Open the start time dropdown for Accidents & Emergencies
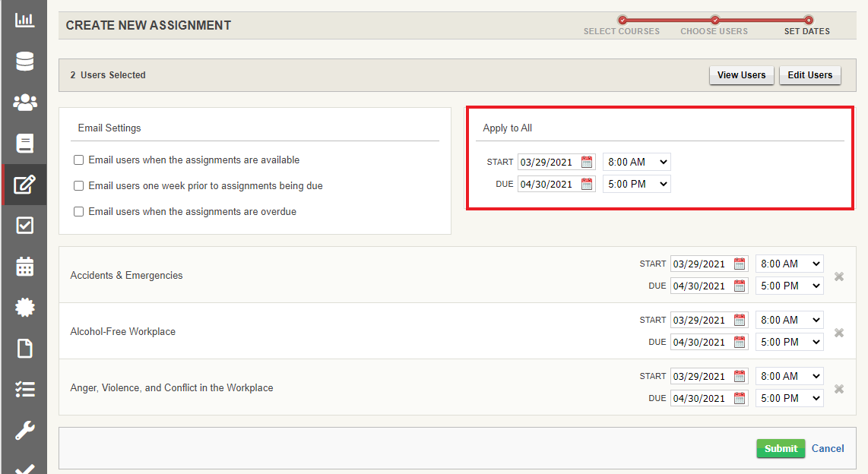Screen dimensions: 868x474 tap(789, 263)
